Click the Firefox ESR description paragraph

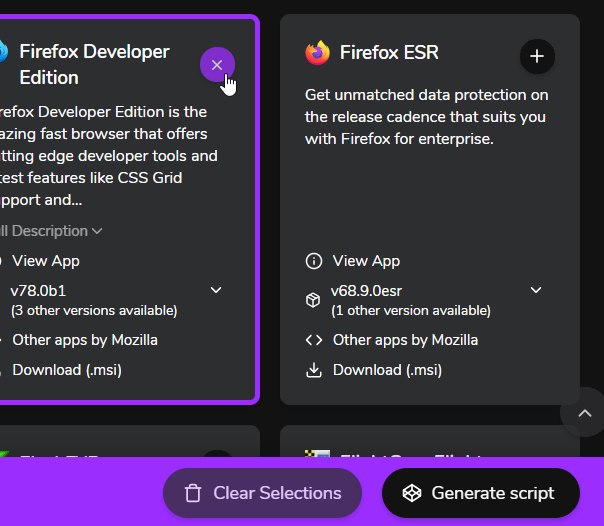click(426, 117)
